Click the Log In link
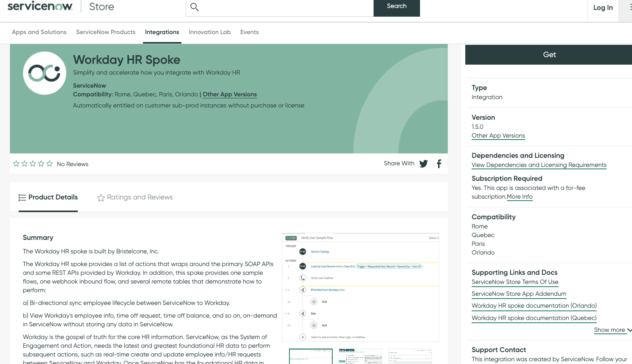This screenshot has height=364, width=632. (603, 8)
